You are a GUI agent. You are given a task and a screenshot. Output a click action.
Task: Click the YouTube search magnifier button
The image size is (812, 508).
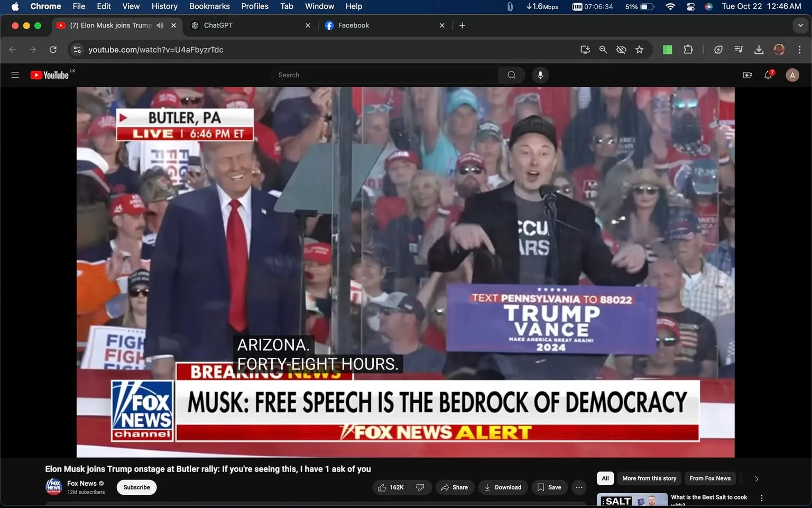point(511,75)
